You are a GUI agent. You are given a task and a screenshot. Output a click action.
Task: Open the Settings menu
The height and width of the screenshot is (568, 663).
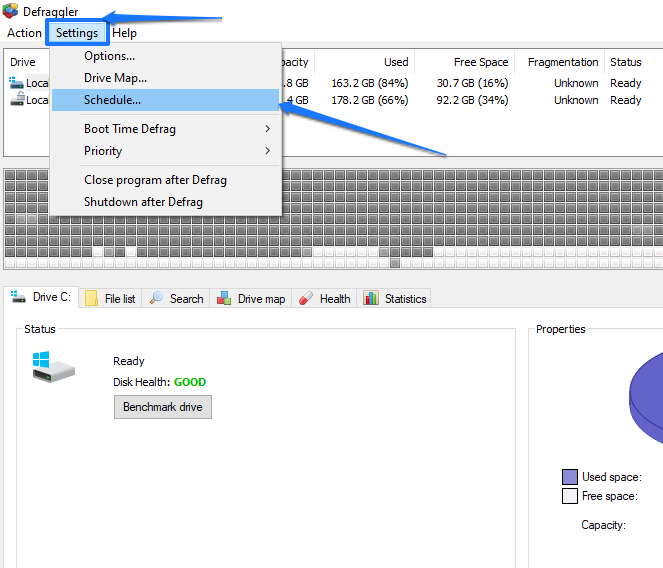[x=77, y=33]
